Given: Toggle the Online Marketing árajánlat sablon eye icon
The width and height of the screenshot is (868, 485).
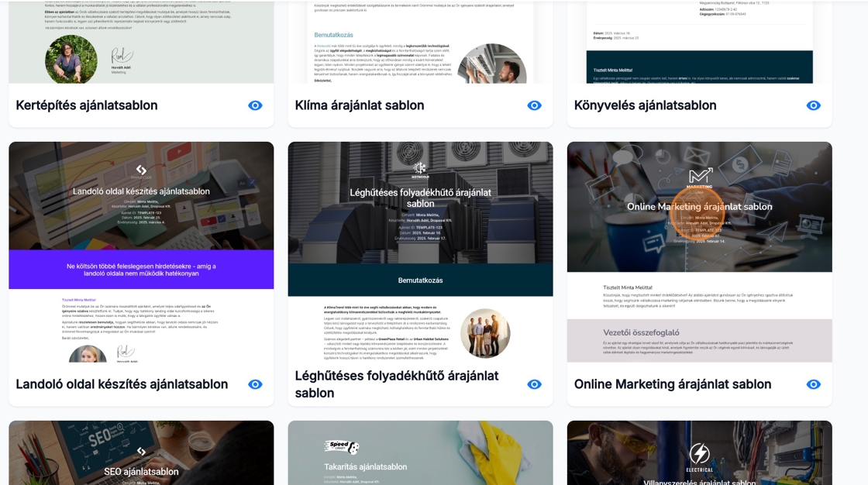Looking at the screenshot, I should (813, 384).
